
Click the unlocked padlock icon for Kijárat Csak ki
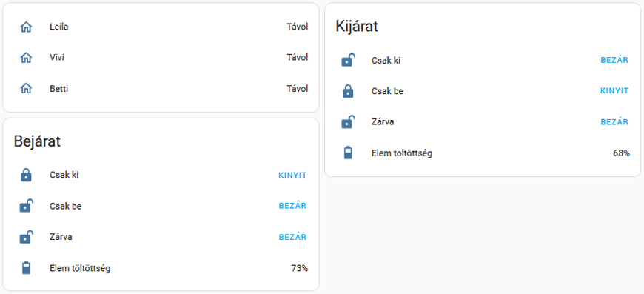click(349, 61)
